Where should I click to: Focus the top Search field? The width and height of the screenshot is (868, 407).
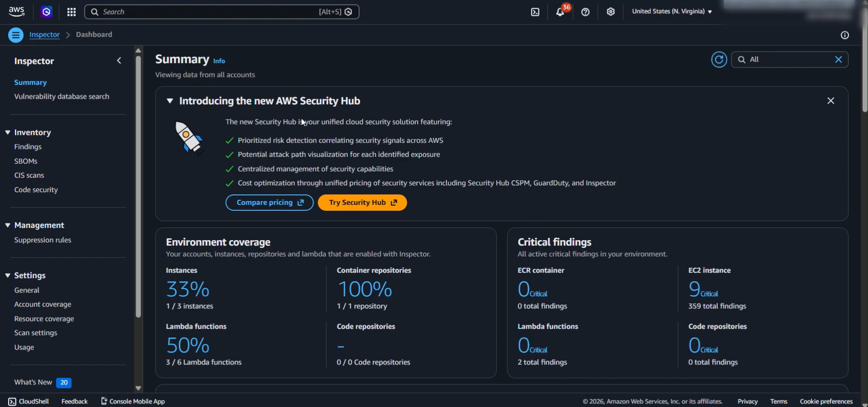click(222, 12)
